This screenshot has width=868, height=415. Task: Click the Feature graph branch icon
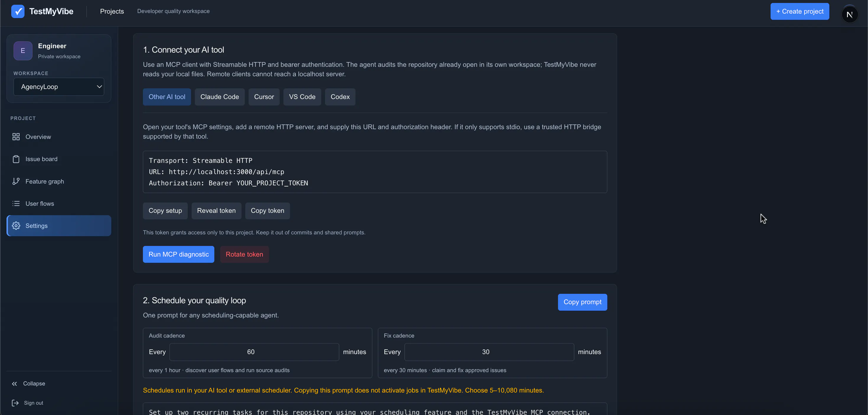(x=16, y=181)
